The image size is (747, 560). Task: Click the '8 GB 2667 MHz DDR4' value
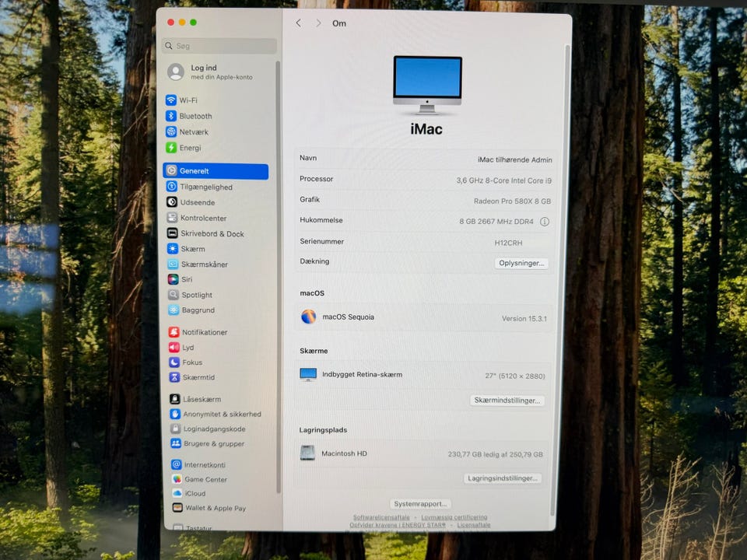click(x=496, y=222)
